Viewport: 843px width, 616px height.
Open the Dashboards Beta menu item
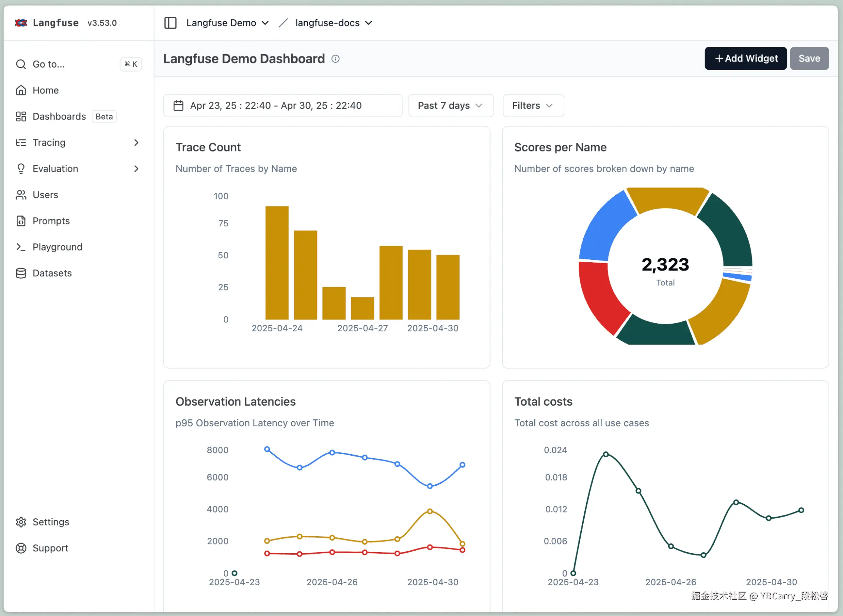pos(59,117)
